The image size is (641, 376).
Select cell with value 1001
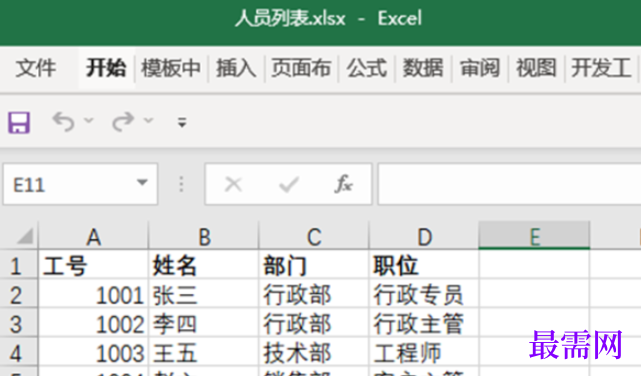click(x=93, y=294)
